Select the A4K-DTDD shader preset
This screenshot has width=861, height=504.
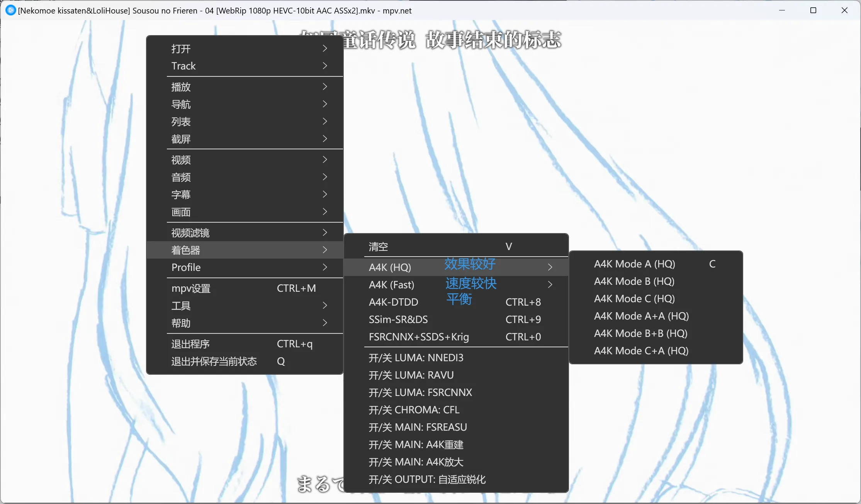393,302
